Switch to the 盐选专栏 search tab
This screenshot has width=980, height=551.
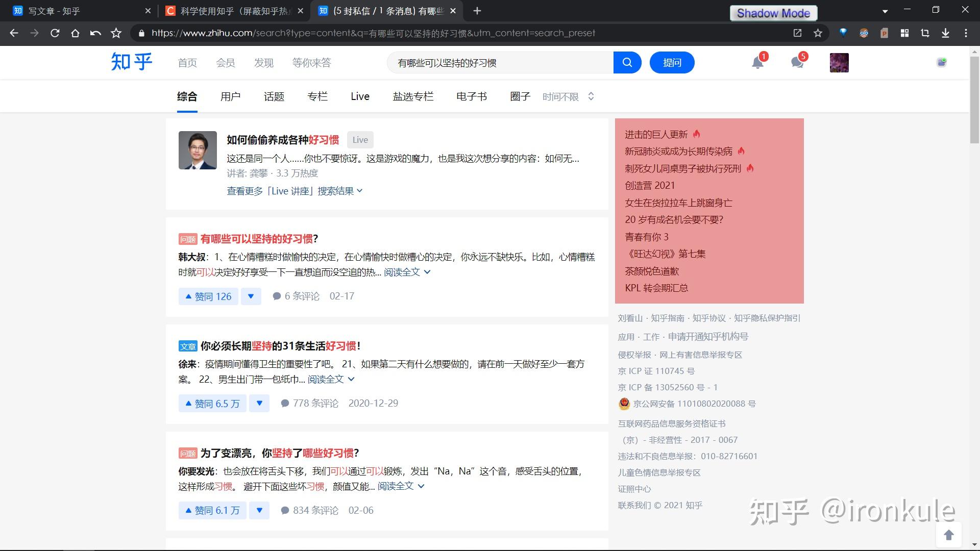coord(413,96)
